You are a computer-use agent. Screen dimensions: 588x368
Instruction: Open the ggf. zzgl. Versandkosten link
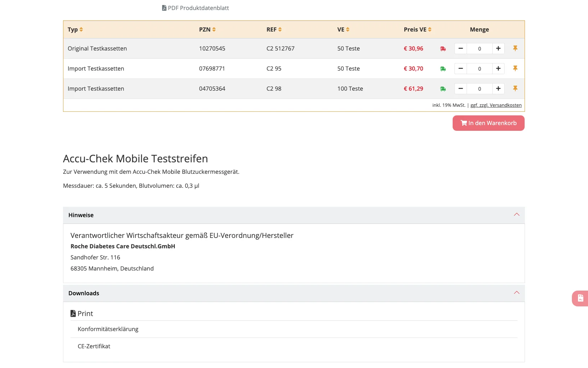[x=496, y=105]
